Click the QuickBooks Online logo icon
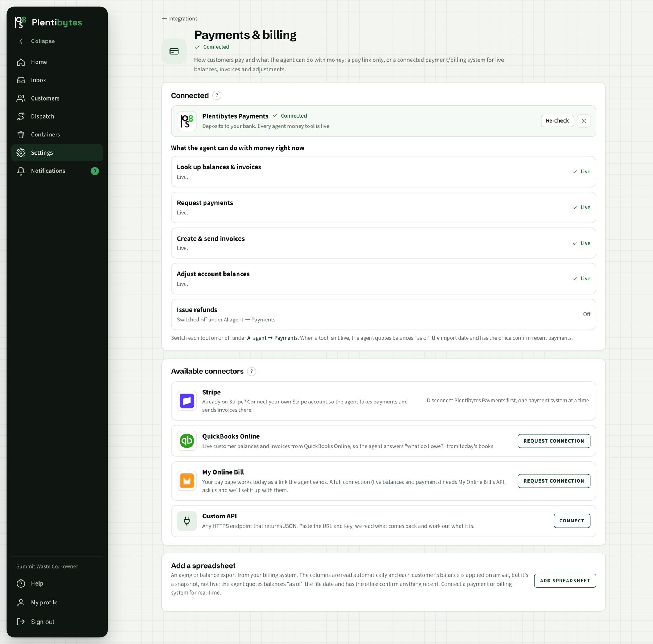The height and width of the screenshot is (644, 653). 187,441
